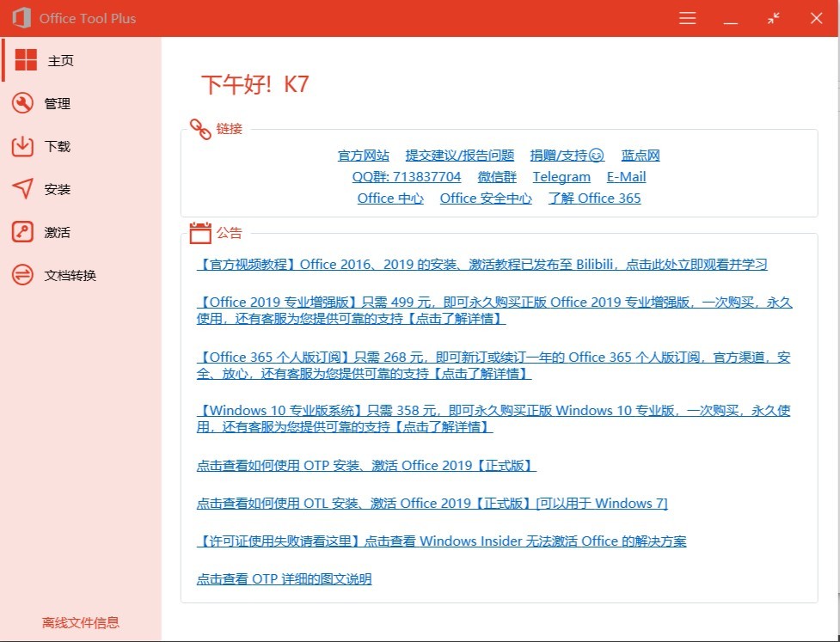The image size is (840, 642).
Task: Click the 提交建议/报告问题 link
Action: coord(459,156)
